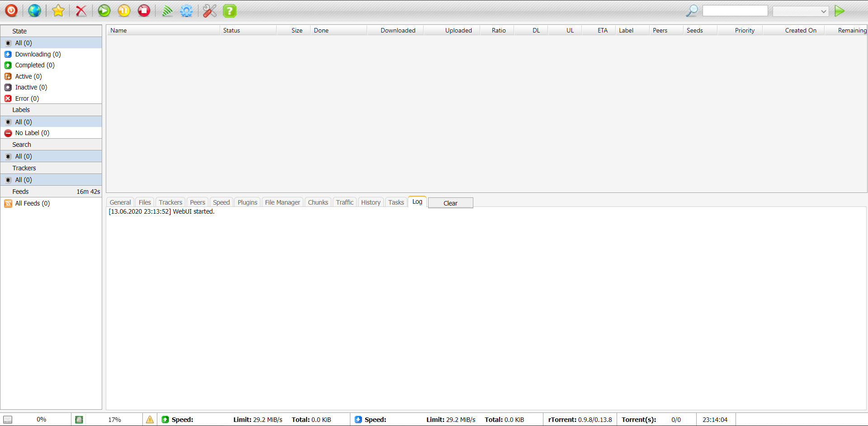Open the ruTorrent Help
The image size is (868, 426).
229,10
